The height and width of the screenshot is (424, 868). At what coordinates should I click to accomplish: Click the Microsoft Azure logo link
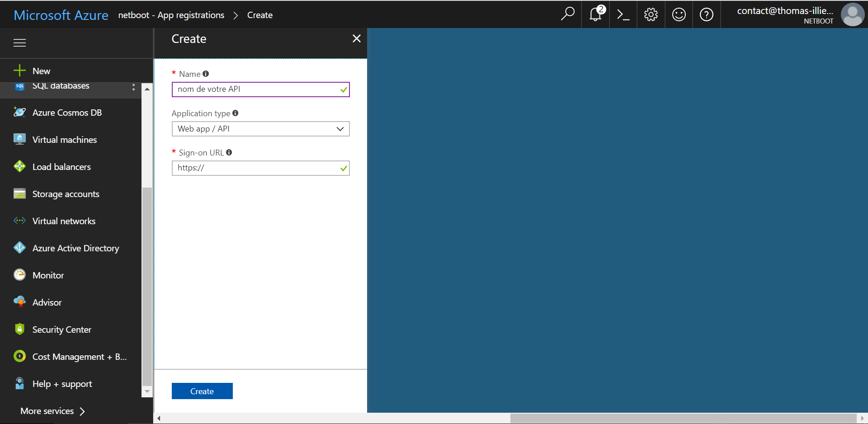(61, 15)
